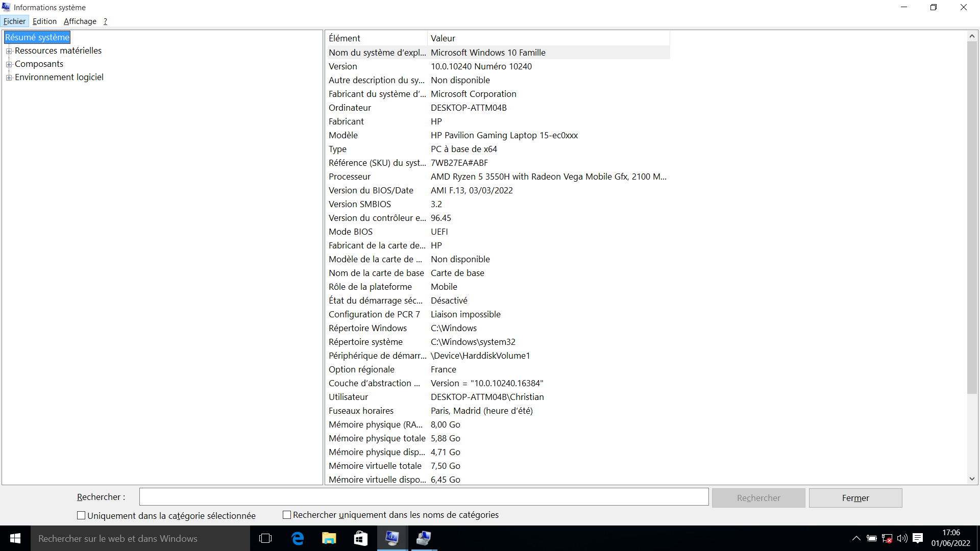The image size is (980, 551).
Task: Click the Rechercher button
Action: point(758,498)
